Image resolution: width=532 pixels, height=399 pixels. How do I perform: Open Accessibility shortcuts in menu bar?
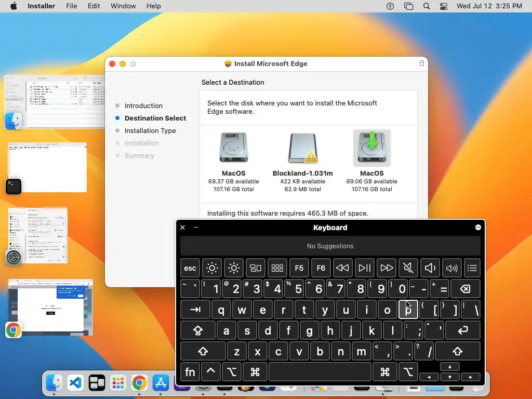[x=390, y=6]
